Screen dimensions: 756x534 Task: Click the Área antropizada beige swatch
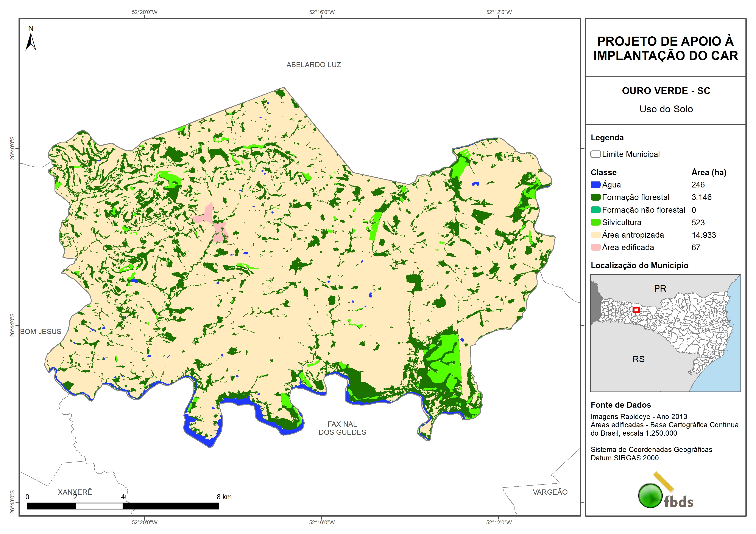click(x=595, y=235)
